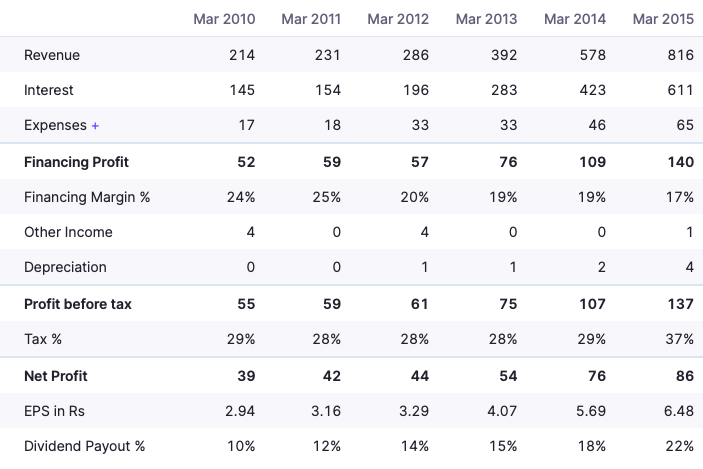The image size is (703, 469).
Task: Select the Mar 2011 column header
Action: point(311,19)
